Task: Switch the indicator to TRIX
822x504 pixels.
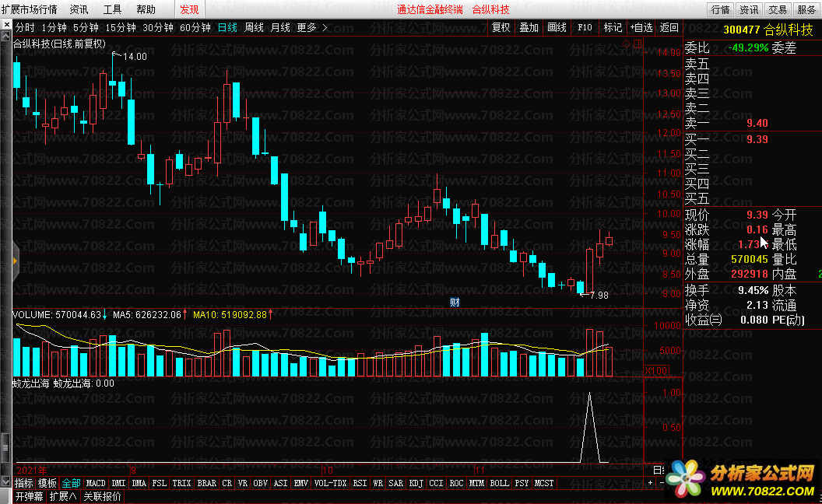Action: point(181,483)
